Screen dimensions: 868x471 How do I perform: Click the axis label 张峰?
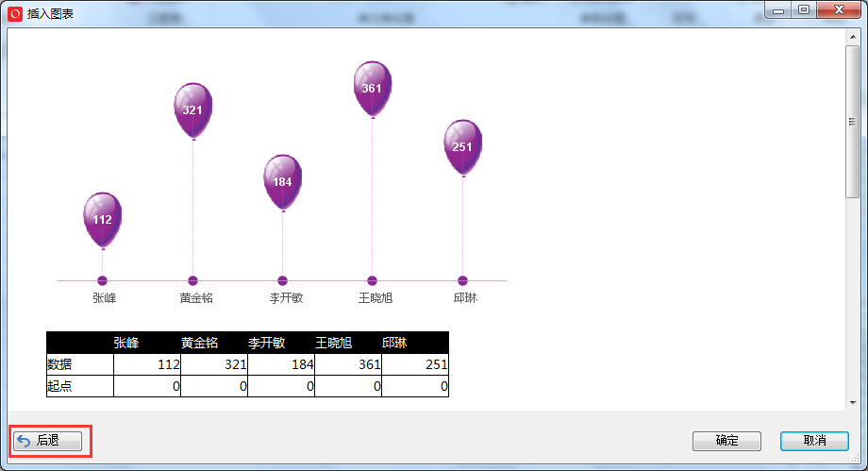click(x=104, y=298)
